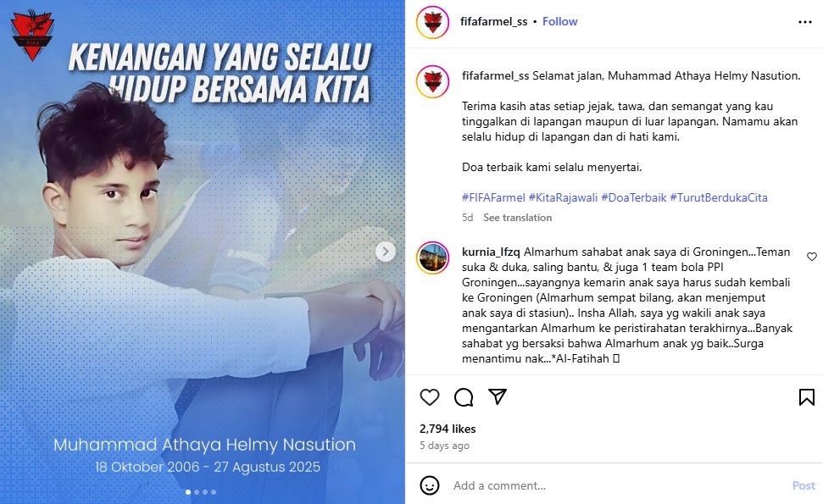The width and height of the screenshot is (823, 504).
Task: Open emoji picker smiley icon
Action: [430, 485]
